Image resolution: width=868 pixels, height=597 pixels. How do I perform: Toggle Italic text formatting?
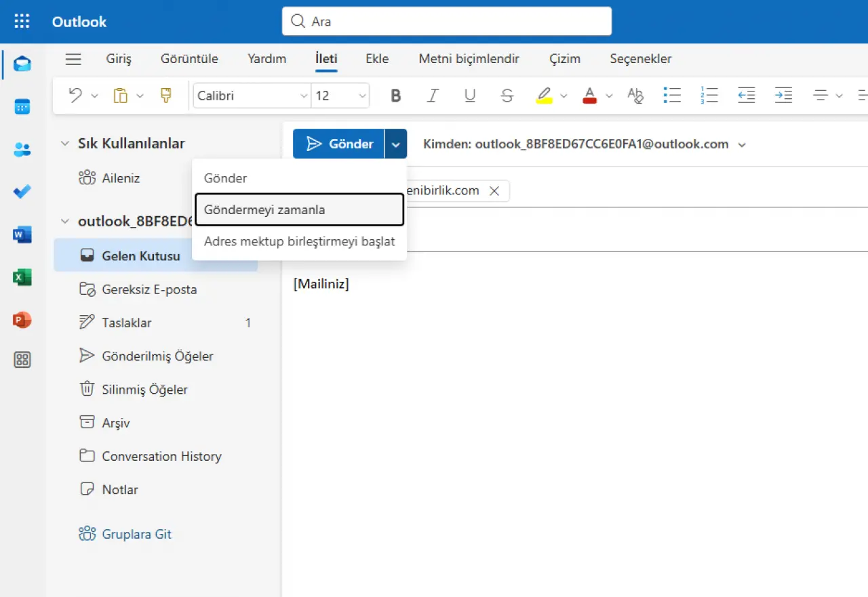433,96
